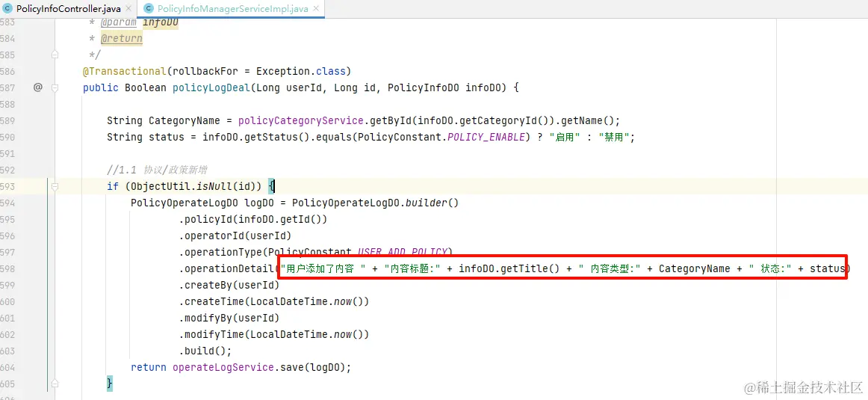Click ObjectUtil in the if condition
This screenshot has width=868, height=400.
[x=161, y=187]
